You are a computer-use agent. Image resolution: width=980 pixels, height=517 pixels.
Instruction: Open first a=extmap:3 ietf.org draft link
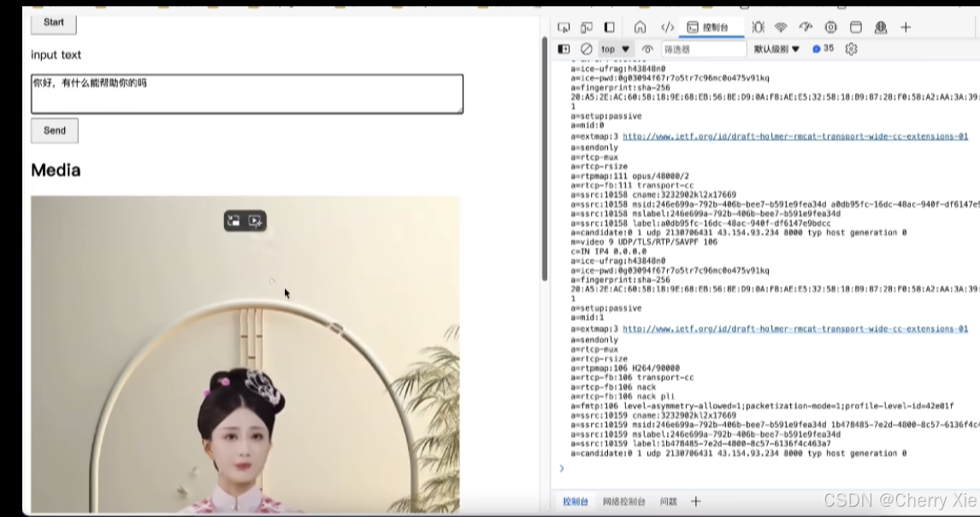[795, 136]
